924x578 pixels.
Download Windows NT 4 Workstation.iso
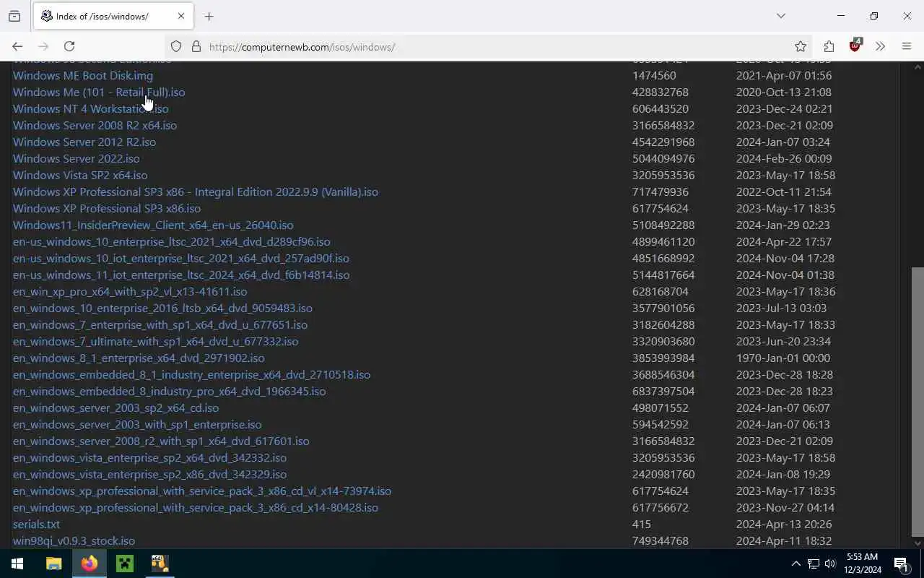90,108
